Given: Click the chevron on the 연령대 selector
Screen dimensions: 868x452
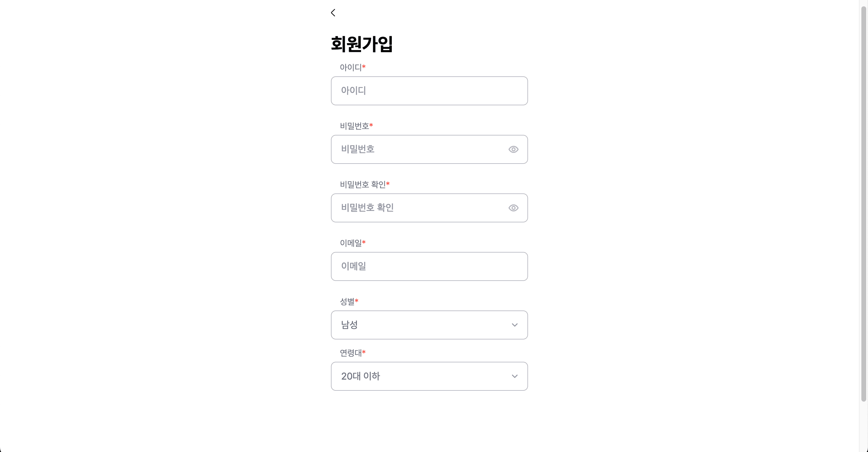Looking at the screenshot, I should point(514,376).
